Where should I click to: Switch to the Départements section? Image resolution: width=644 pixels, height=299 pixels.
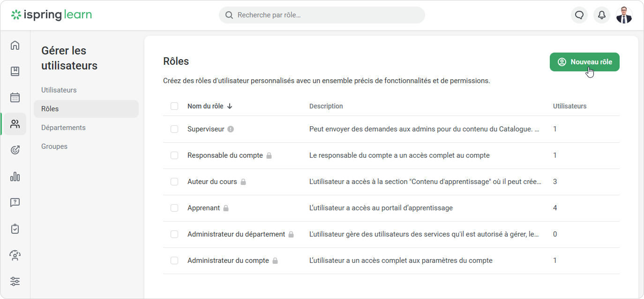tap(63, 128)
